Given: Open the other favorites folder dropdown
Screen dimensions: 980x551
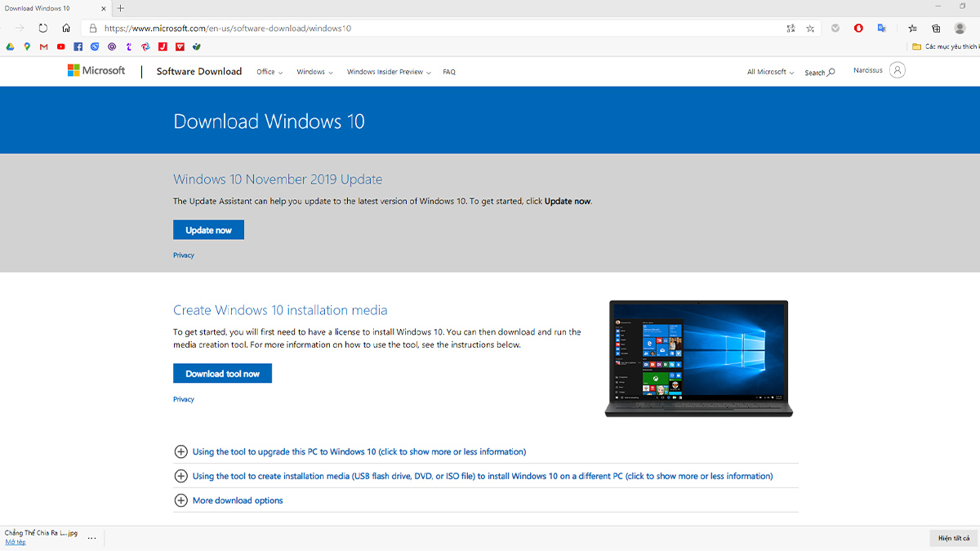Looking at the screenshot, I should [945, 47].
